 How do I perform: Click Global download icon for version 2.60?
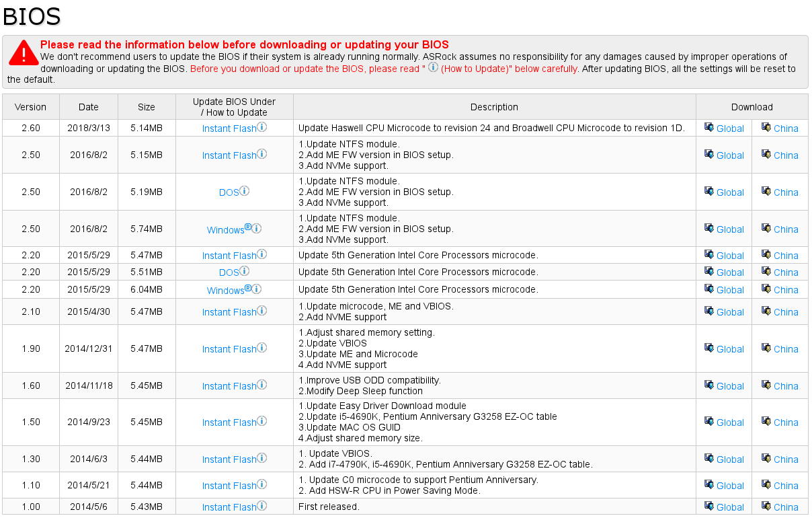point(708,126)
